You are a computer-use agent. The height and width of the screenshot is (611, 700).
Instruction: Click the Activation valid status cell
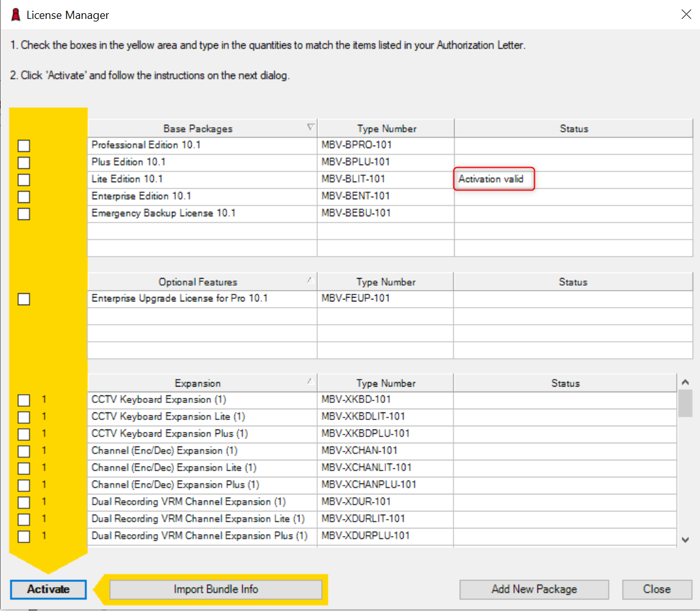coord(493,179)
